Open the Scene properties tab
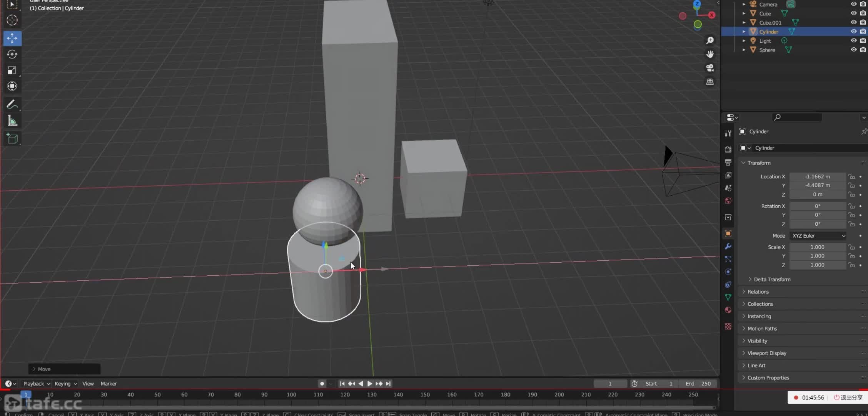This screenshot has width=868, height=416. coord(728,188)
